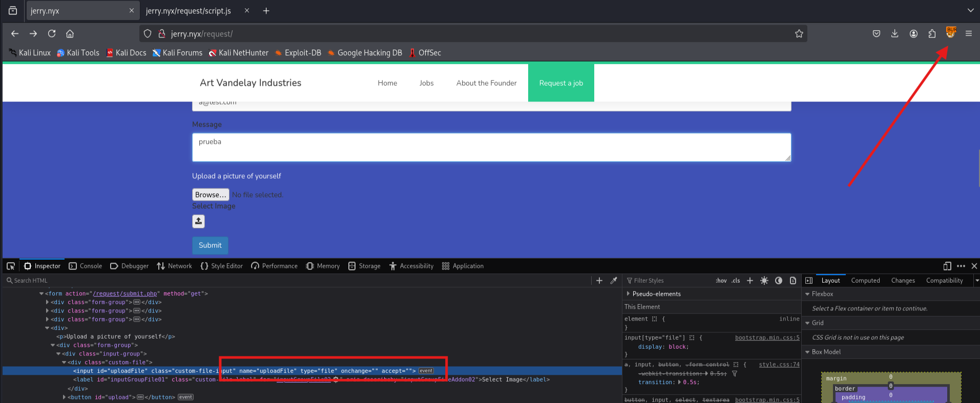The width and height of the screenshot is (980, 403).
Task: Open the Firefox downloads panel
Action: pos(894,34)
